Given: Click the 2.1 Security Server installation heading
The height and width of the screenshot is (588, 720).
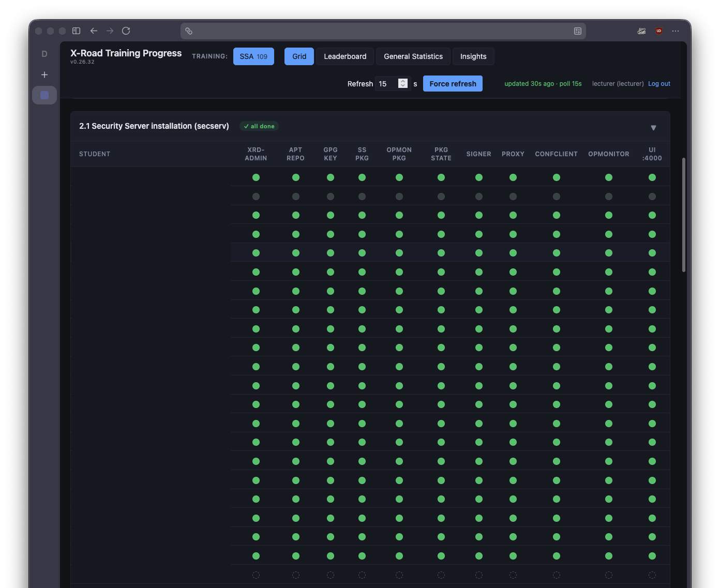Looking at the screenshot, I should point(154,126).
